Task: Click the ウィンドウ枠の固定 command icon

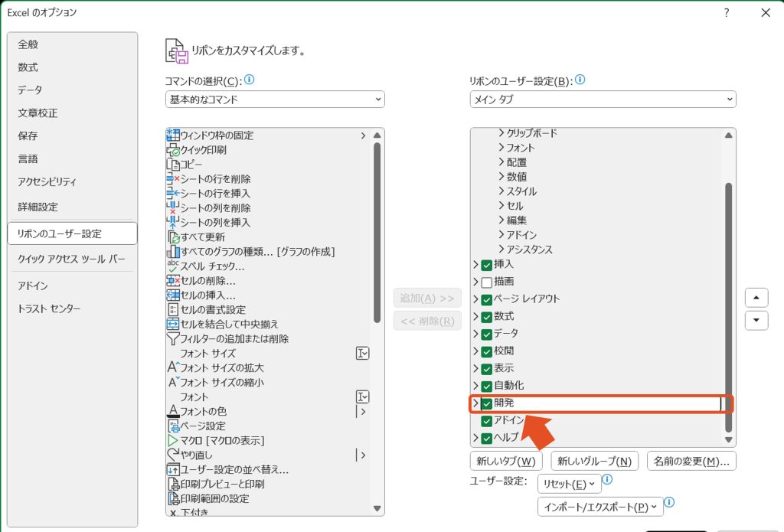Action: coord(172,135)
